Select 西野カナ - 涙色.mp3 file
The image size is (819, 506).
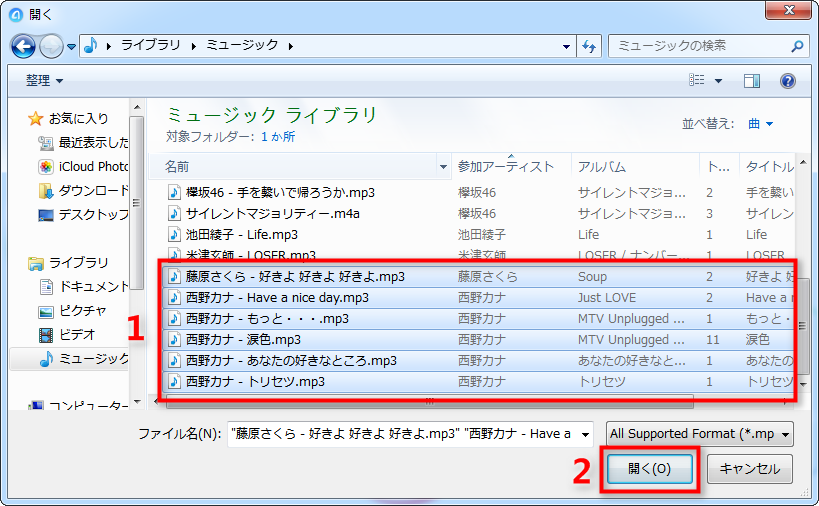(243, 339)
